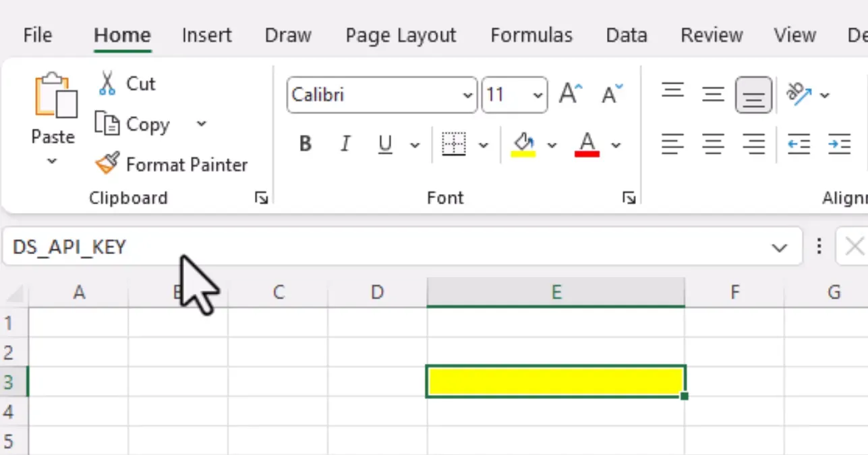The image size is (868, 455).
Task: Switch to the Insert tab
Action: [x=206, y=35]
